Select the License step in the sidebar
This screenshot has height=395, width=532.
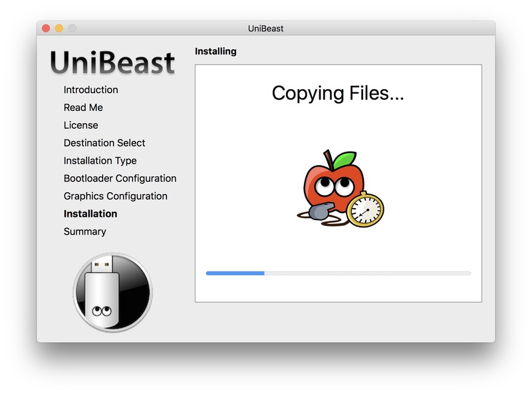click(80, 125)
